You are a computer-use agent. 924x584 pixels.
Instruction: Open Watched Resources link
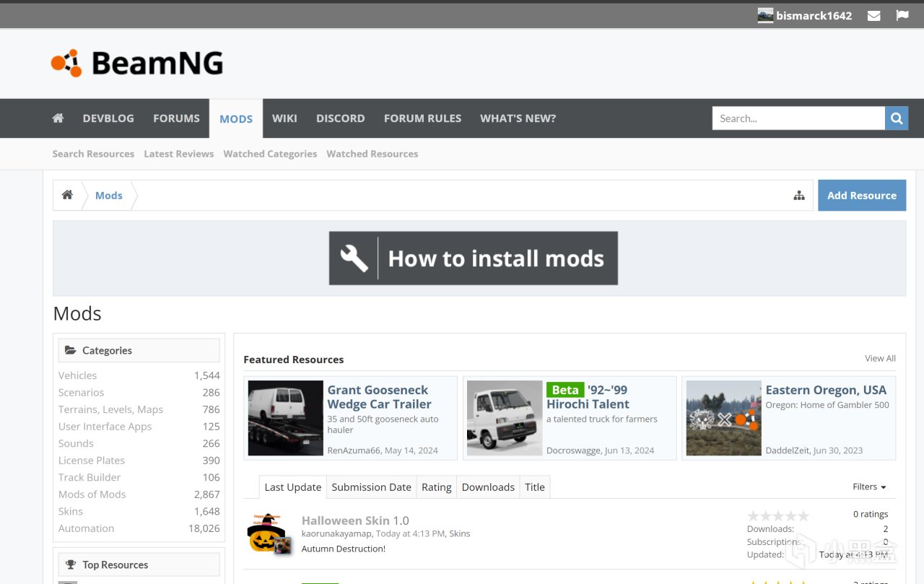372,154
